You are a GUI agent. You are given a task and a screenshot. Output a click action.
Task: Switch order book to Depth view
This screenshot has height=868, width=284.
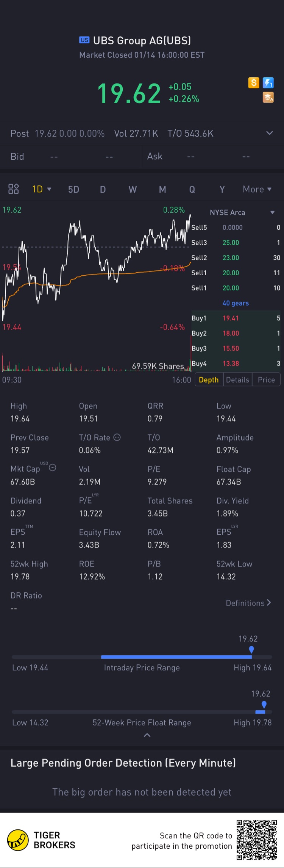209,380
